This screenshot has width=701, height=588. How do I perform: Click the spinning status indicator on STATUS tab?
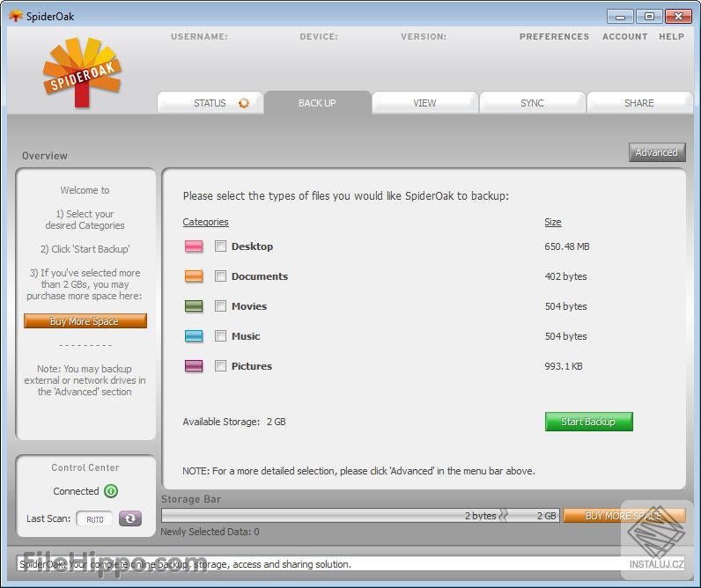click(244, 103)
